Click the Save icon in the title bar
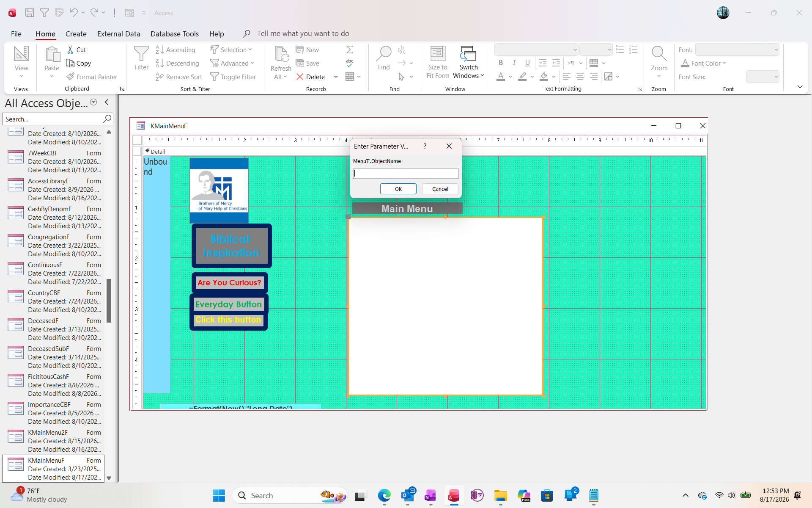 point(30,13)
